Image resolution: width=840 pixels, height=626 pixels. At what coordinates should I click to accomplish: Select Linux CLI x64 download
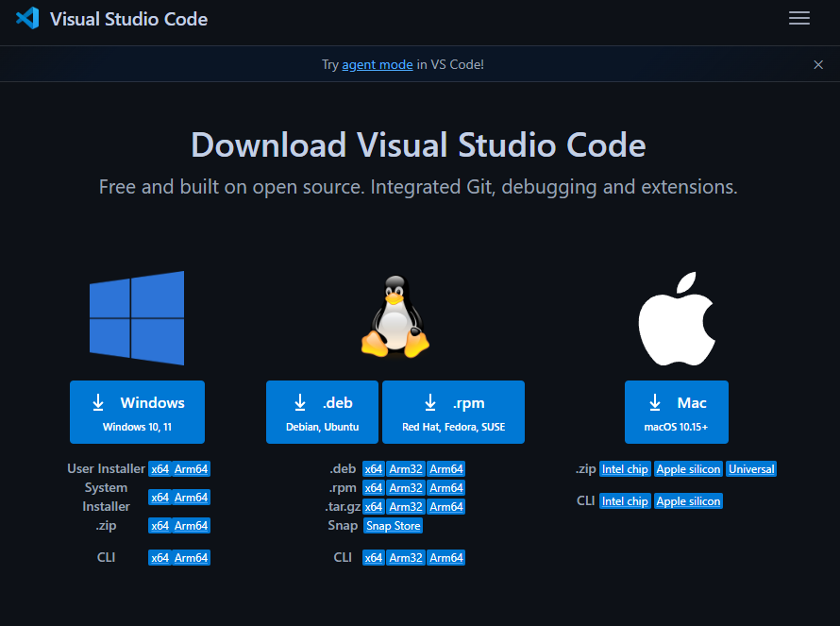coord(374,558)
